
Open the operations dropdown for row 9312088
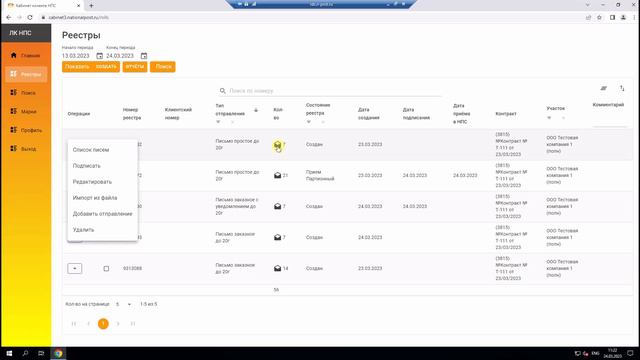coord(75,269)
